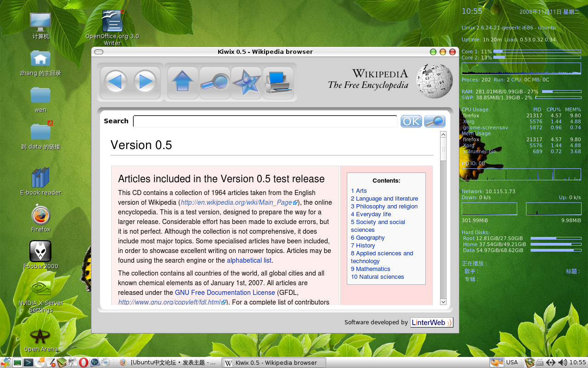Click the scrollbar down arrow
The width and height of the screenshot is (588, 368).
point(443,302)
